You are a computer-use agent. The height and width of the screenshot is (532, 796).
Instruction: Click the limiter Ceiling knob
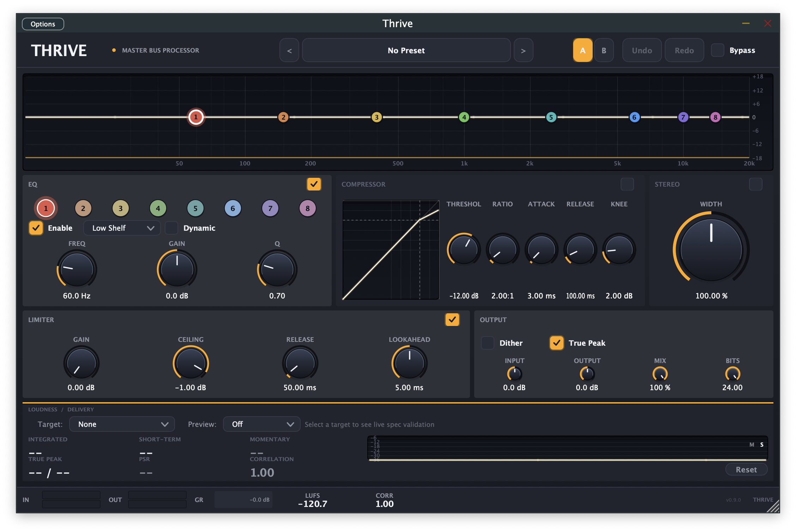(x=191, y=363)
